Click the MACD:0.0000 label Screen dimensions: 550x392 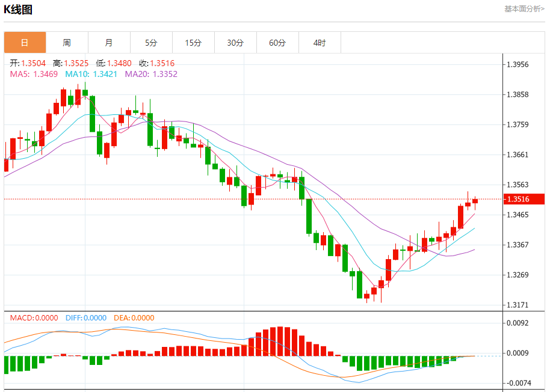tap(34, 317)
